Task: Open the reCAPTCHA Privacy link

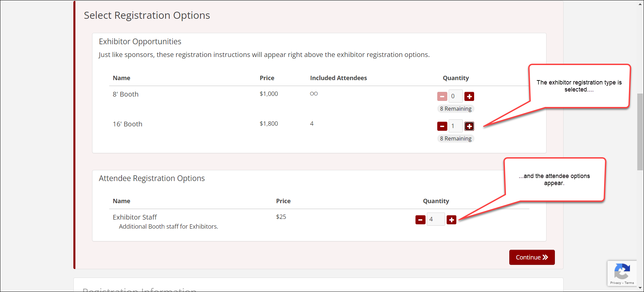Action: click(616, 283)
